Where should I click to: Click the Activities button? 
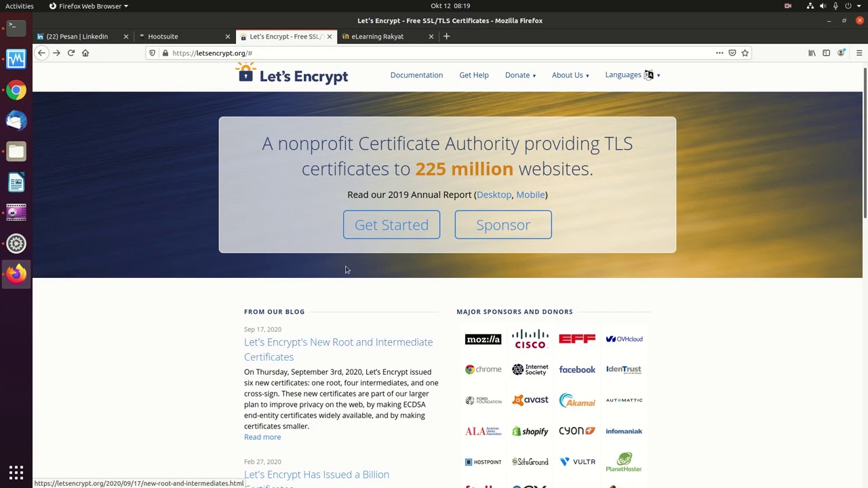tap(19, 6)
